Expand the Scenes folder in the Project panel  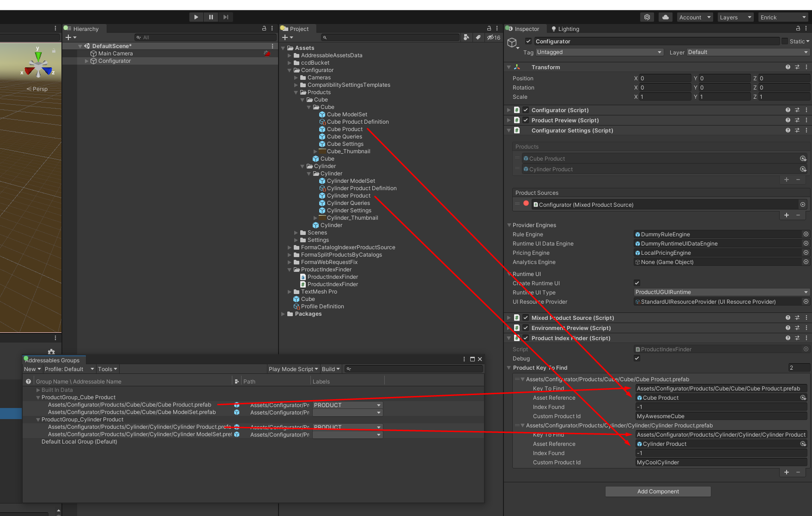pyautogui.click(x=296, y=232)
